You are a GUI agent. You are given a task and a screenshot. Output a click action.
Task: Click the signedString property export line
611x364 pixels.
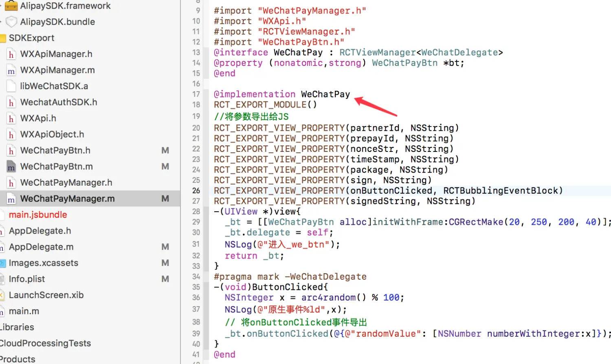pyautogui.click(x=345, y=201)
